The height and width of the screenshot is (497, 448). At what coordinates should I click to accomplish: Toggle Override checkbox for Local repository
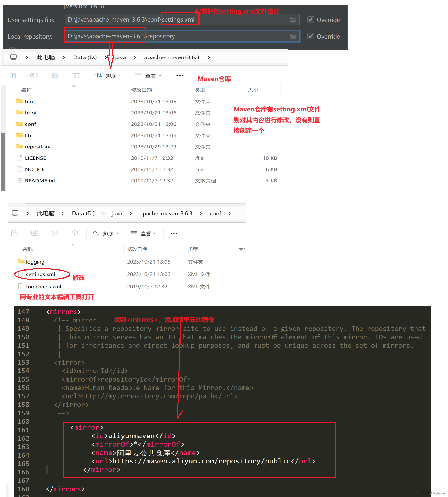point(311,37)
